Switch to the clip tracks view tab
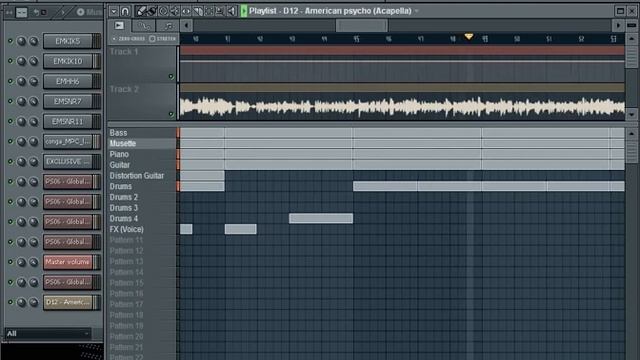Viewport: 640px width, 360px height. tap(119, 26)
